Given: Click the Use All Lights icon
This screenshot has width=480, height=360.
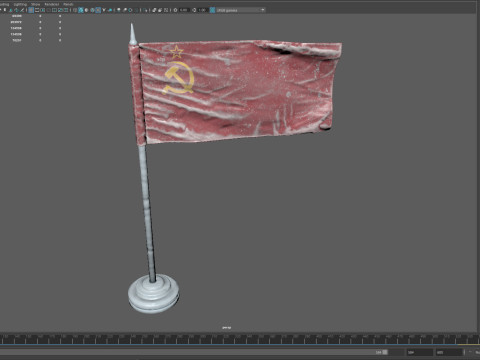Looking at the screenshot, I should point(104,10).
